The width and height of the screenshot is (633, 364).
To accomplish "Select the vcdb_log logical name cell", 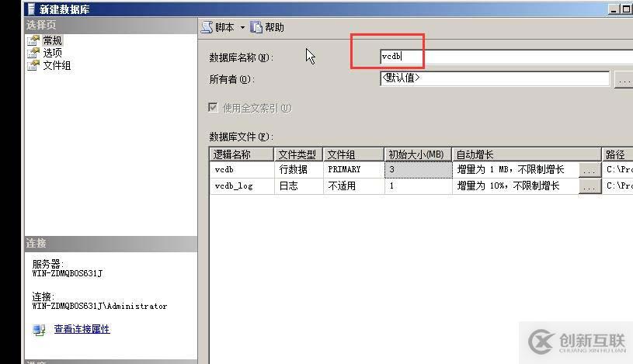I will (x=242, y=186).
